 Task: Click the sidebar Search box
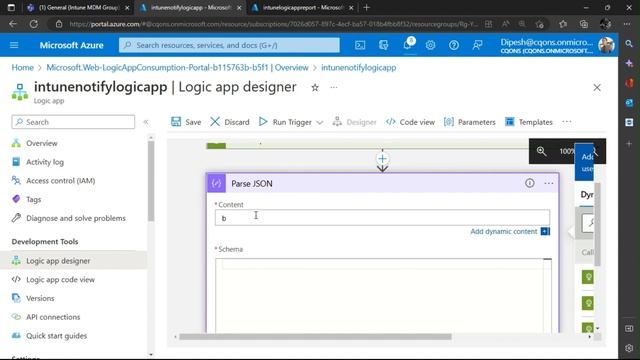click(x=73, y=122)
